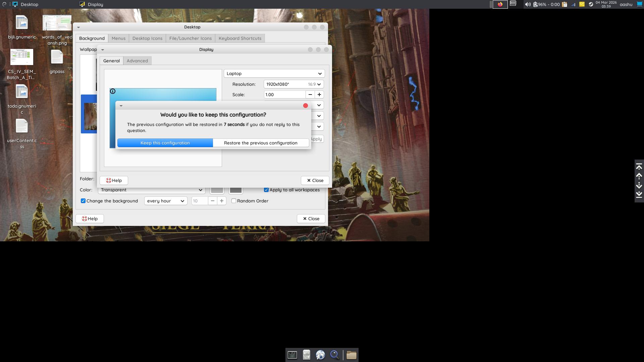644x362 pixels.
Task: Click Restore the previous configuration
Action: pyautogui.click(x=261, y=143)
